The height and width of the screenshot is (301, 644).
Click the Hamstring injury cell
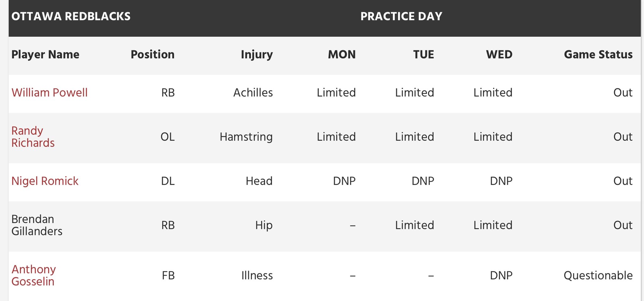pyautogui.click(x=246, y=137)
